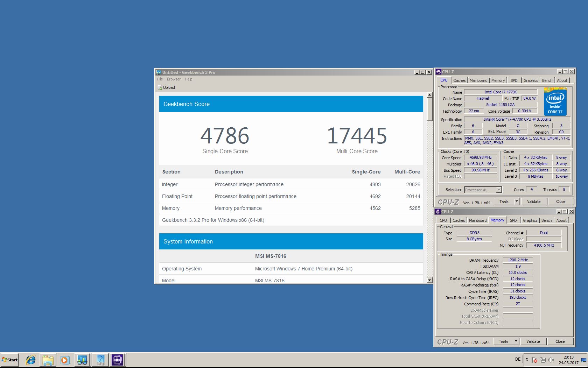This screenshot has width=588, height=368.
Task: Show hidden tray icons arrow
Action: [x=527, y=360]
